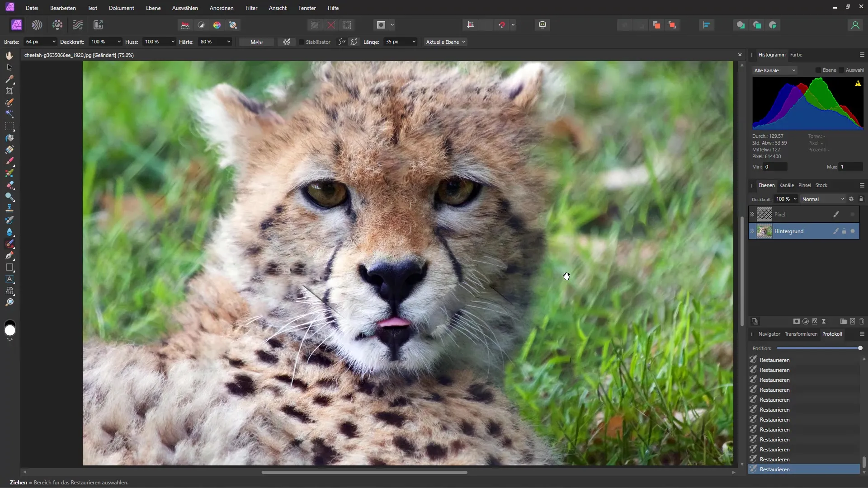Screen dimensions: 868x488
Task: Select the Move arrow tool
Action: click(9, 67)
